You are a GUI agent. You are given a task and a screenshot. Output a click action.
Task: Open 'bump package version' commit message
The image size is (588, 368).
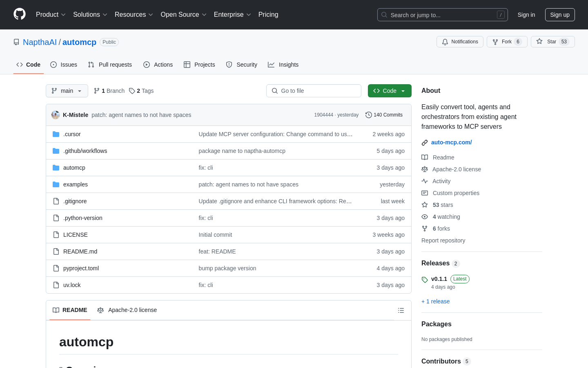pyautogui.click(x=227, y=268)
